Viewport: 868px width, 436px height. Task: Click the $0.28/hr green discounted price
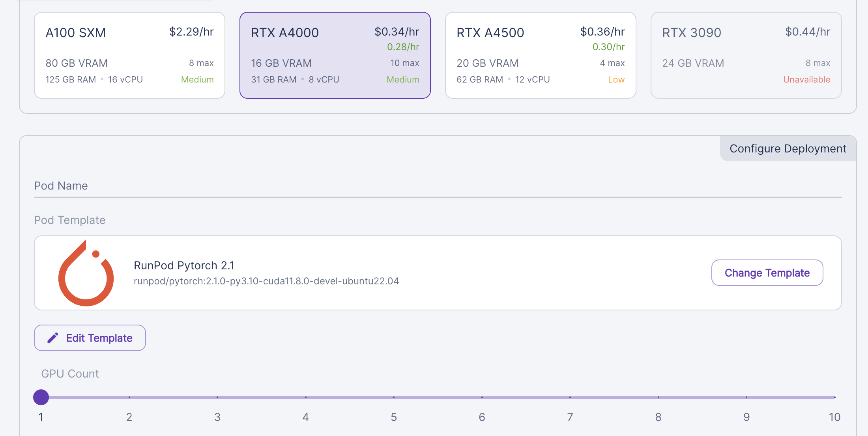click(x=403, y=47)
